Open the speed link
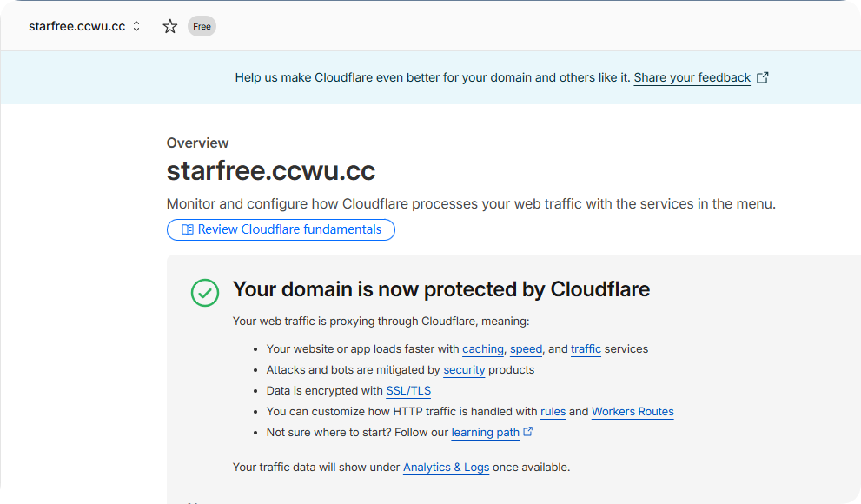The width and height of the screenshot is (861, 504). tap(526, 348)
